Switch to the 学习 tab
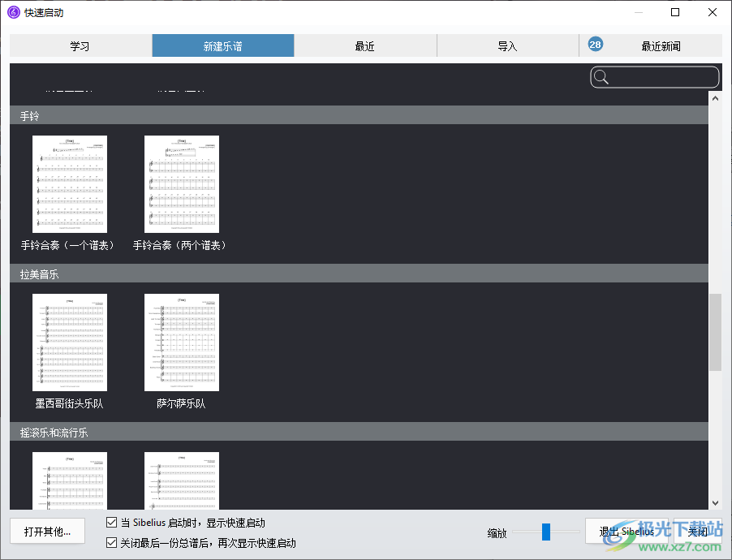The image size is (732, 560). 80,45
